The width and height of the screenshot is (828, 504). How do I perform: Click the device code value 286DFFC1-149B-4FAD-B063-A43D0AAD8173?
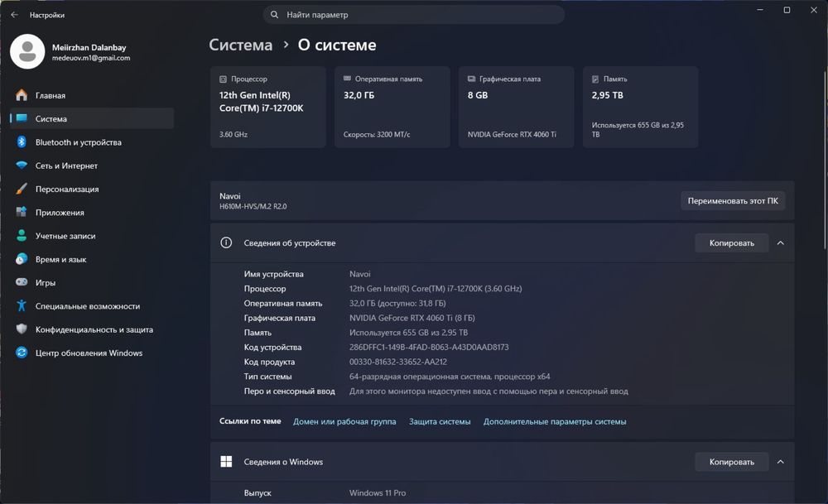tap(429, 347)
